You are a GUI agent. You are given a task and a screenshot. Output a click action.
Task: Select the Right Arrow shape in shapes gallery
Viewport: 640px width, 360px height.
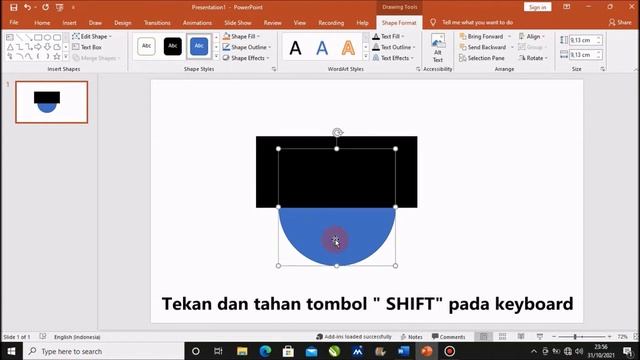tap(38, 47)
